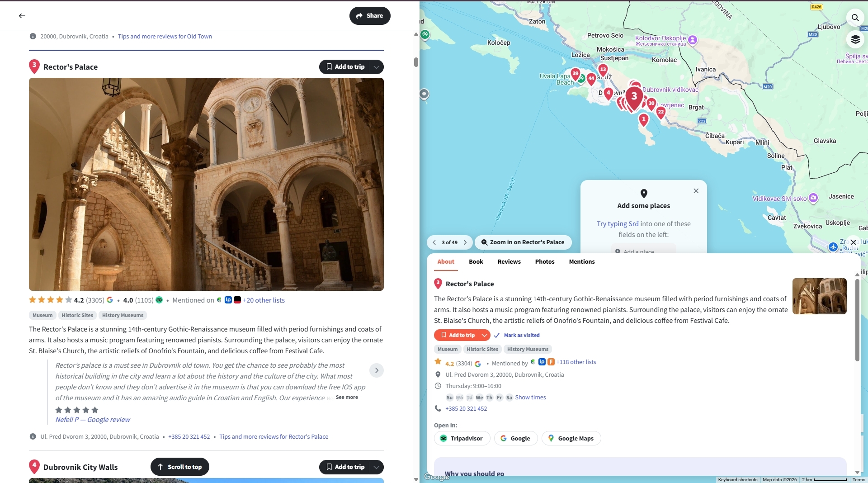Click map pin number 1
The height and width of the screenshot is (483, 868).
click(x=643, y=119)
